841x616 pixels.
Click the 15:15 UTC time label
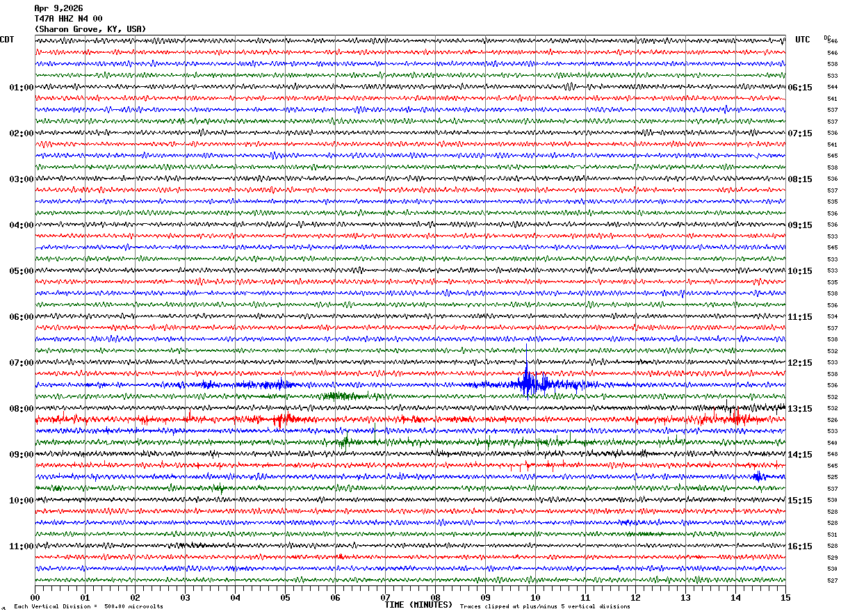(800, 501)
